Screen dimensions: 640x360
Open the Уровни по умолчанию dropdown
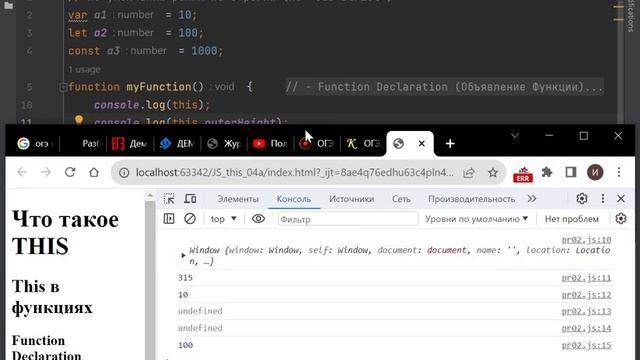click(x=476, y=219)
